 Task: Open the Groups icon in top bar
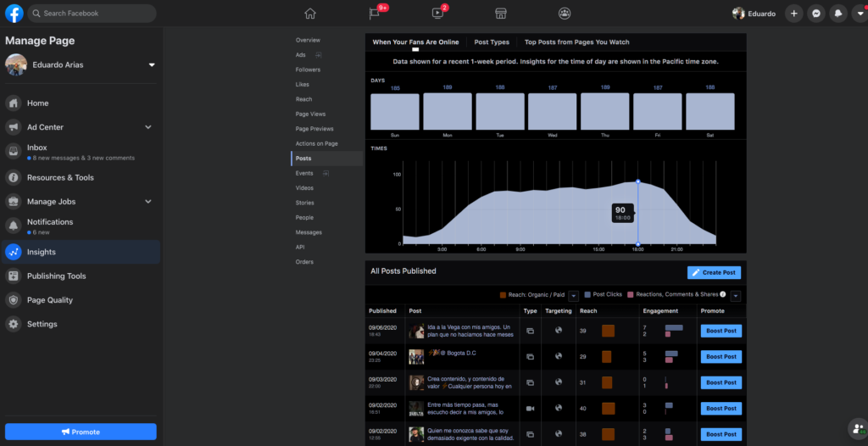pyautogui.click(x=564, y=14)
